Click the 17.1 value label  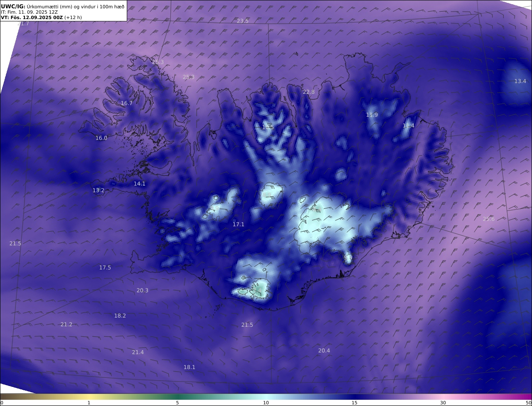pyautogui.click(x=239, y=224)
